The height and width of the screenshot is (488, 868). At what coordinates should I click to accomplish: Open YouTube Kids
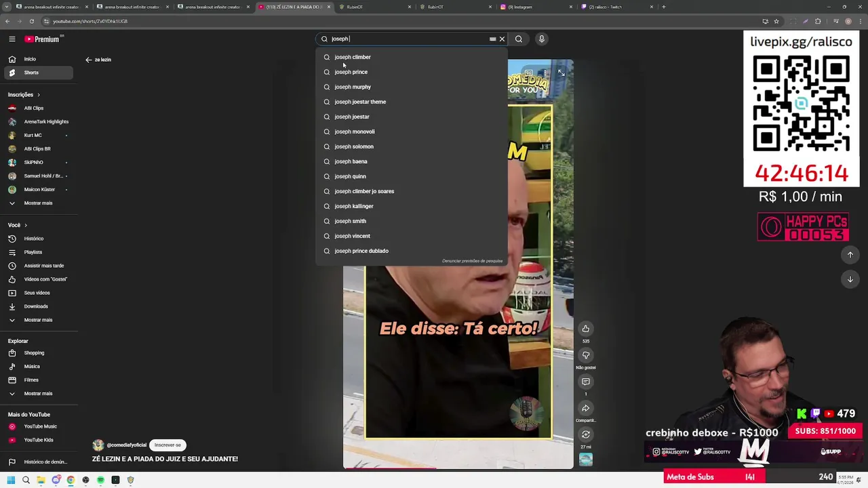tap(39, 440)
